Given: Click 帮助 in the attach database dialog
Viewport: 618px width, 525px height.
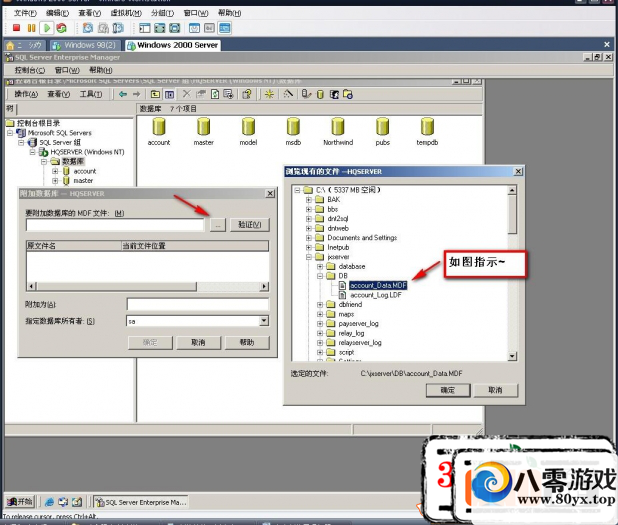Looking at the screenshot, I should (x=247, y=343).
